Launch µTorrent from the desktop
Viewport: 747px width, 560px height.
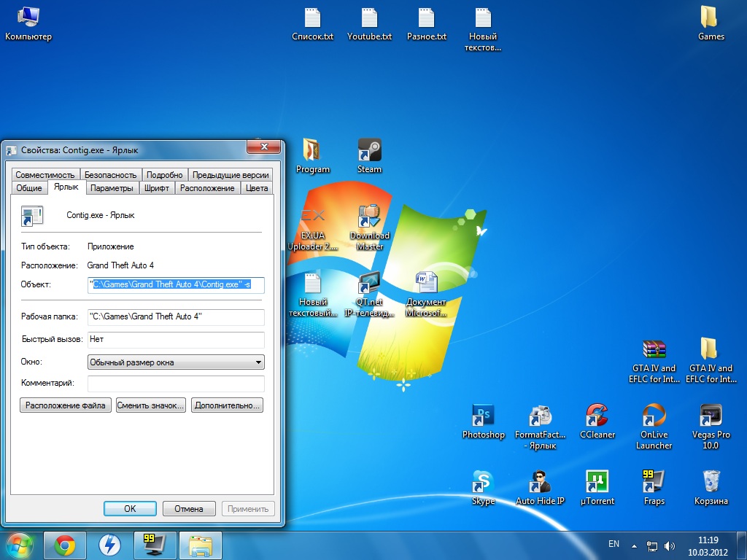[x=597, y=481]
